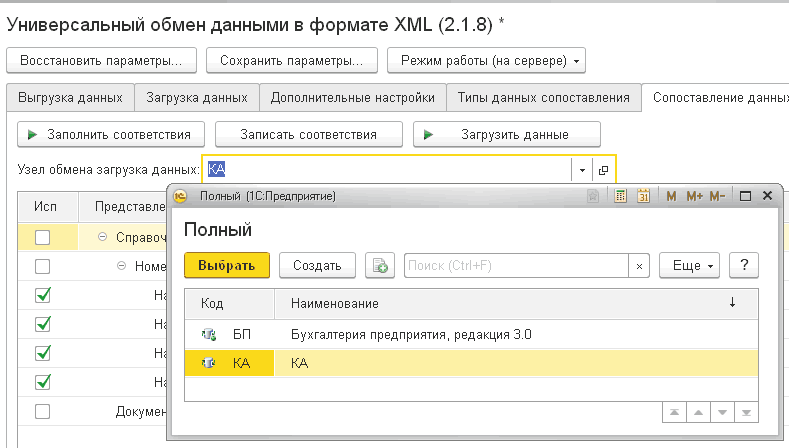Click Записать соответствия button
The image size is (789, 448).
308,134
